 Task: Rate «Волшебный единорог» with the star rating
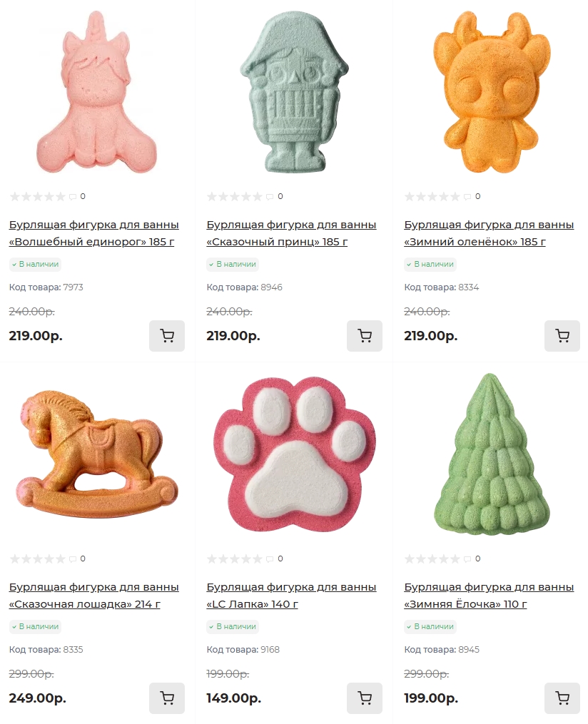tap(37, 197)
